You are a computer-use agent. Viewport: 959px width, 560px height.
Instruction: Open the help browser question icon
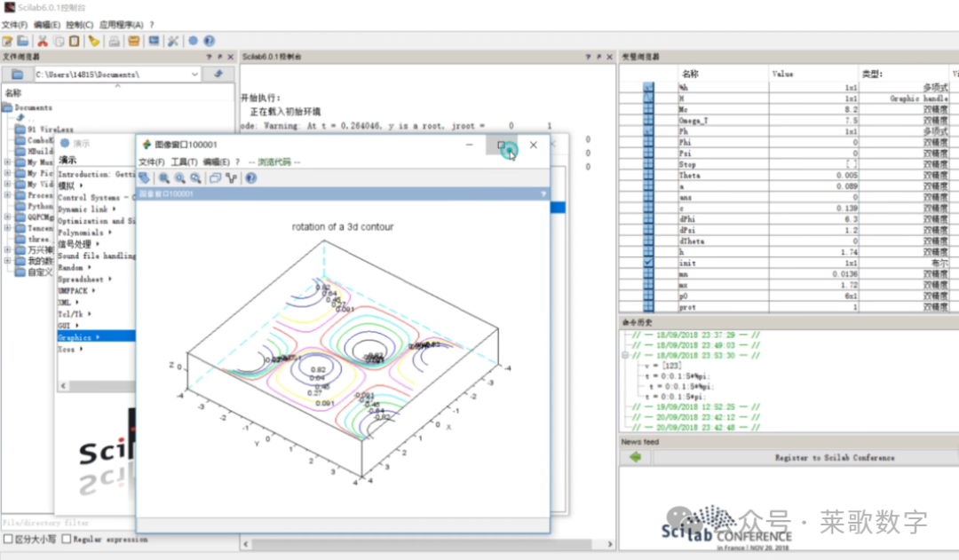click(210, 41)
